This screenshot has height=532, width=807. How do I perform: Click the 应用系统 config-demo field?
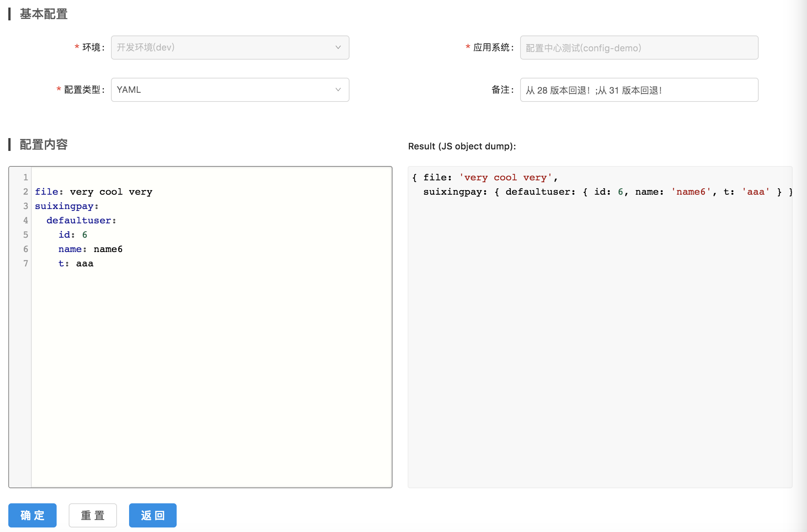click(639, 48)
